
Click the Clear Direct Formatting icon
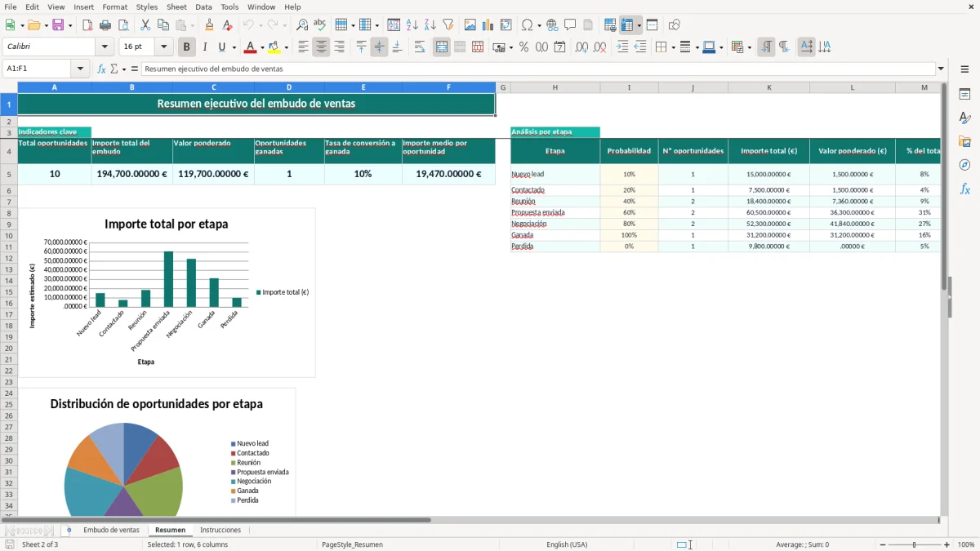pyautogui.click(x=227, y=25)
